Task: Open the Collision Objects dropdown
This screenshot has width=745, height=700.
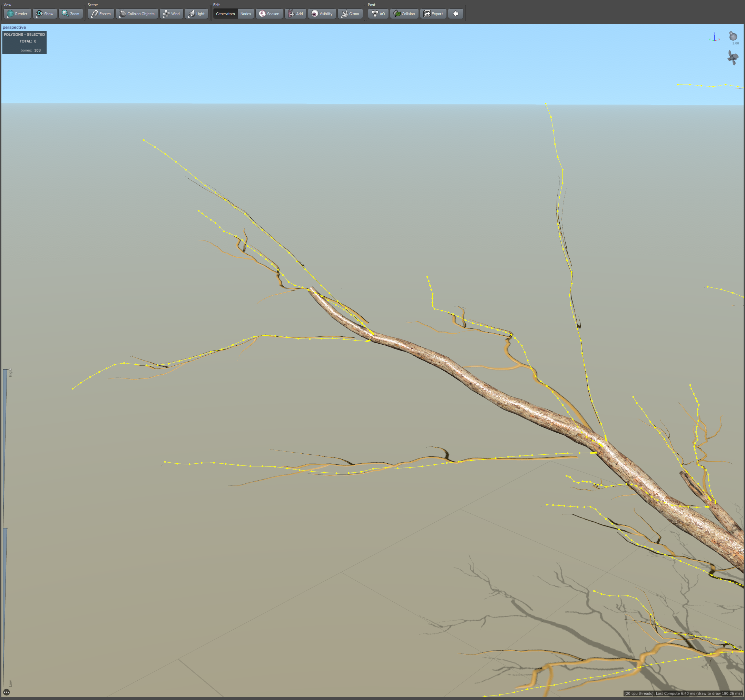Action: tap(137, 14)
